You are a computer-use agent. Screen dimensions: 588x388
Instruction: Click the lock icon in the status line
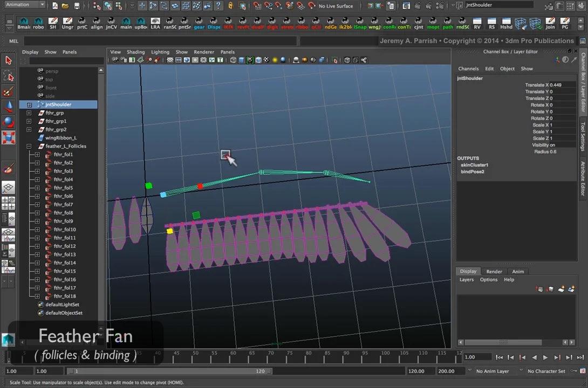coord(230,5)
